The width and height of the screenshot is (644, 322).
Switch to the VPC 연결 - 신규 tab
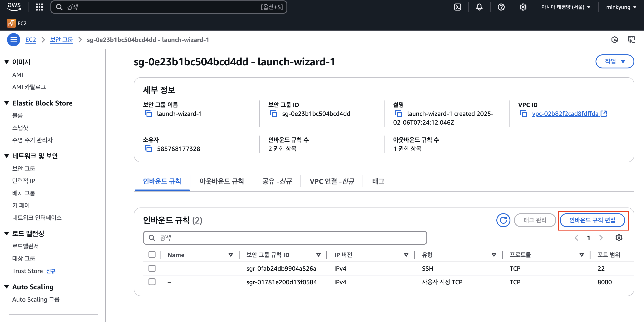(x=332, y=181)
